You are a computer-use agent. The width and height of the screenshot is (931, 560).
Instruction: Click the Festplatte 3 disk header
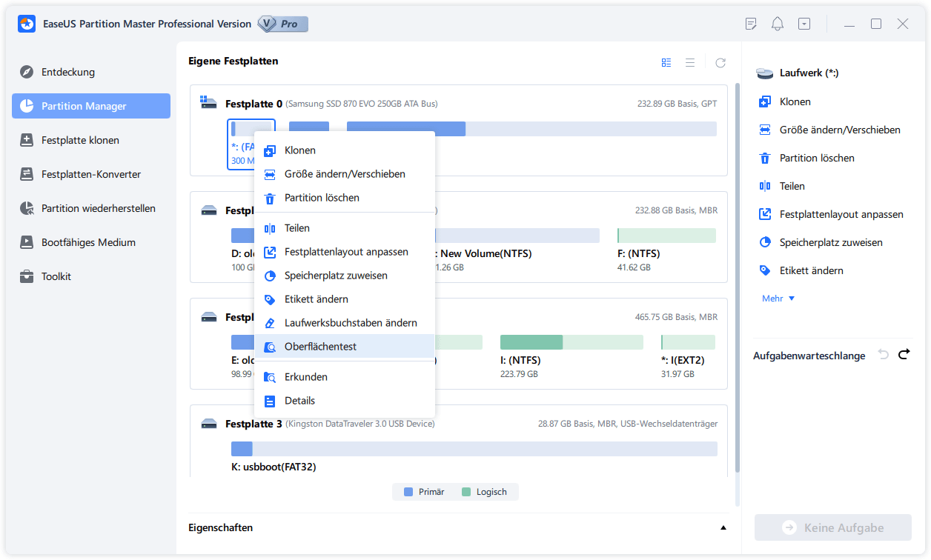[254, 424]
